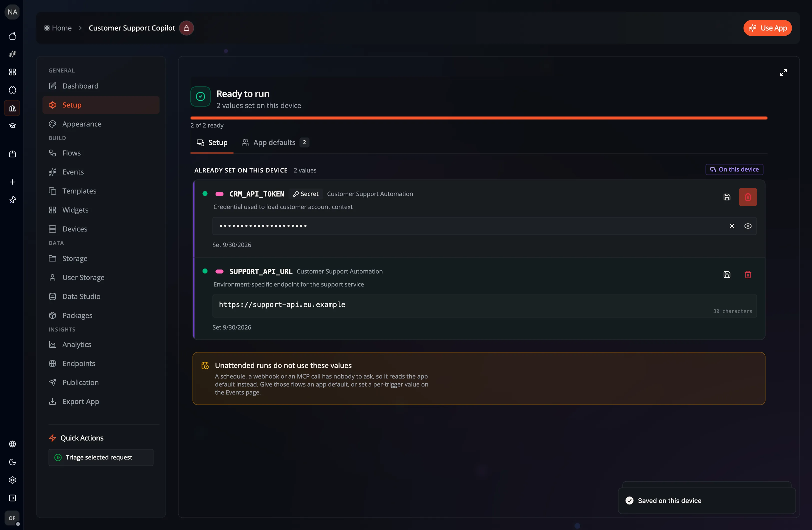
Task: Click the plus icon in the left rail
Action: click(x=12, y=182)
